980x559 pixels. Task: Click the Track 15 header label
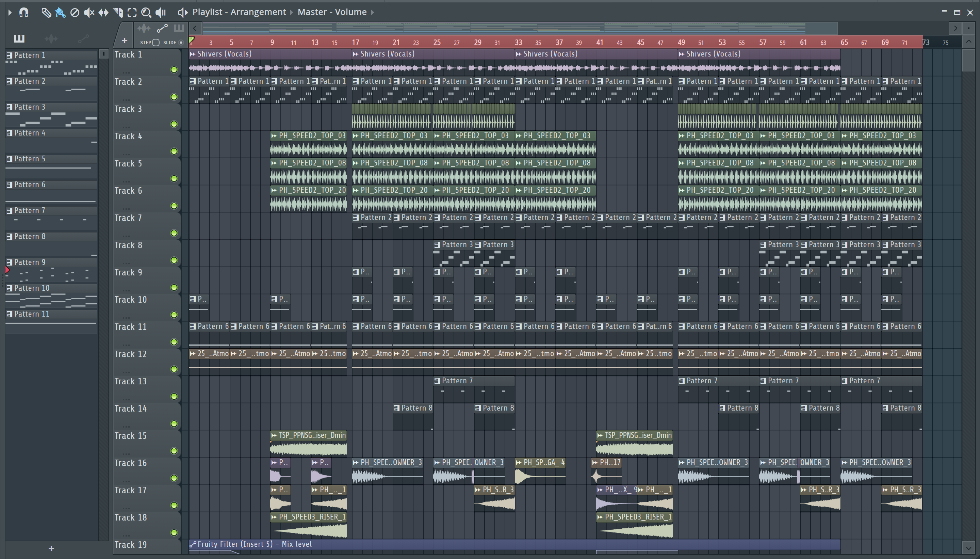pos(130,436)
